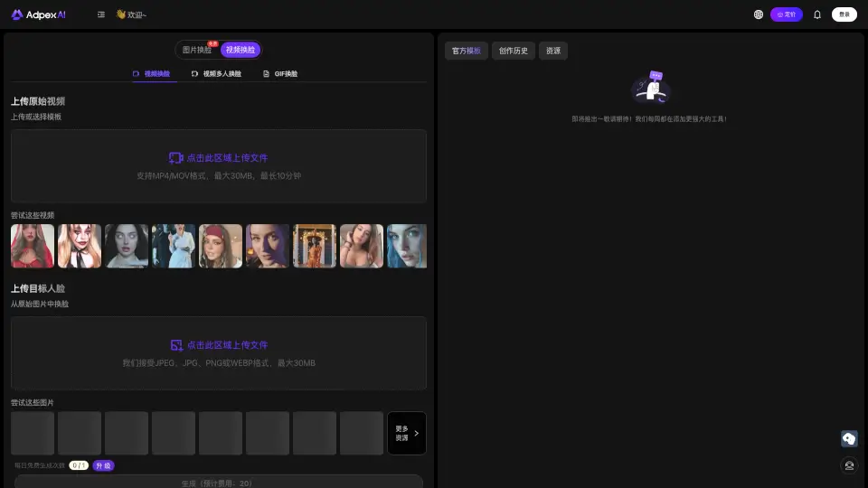The width and height of the screenshot is (868, 488).
Task: Open the language globe icon
Action: [x=758, y=14]
